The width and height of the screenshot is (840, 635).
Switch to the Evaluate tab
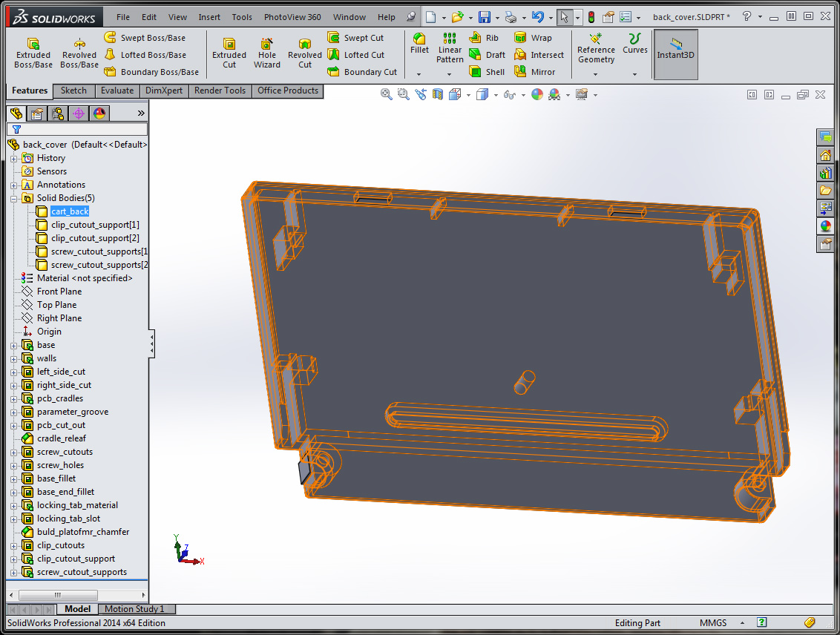[117, 91]
